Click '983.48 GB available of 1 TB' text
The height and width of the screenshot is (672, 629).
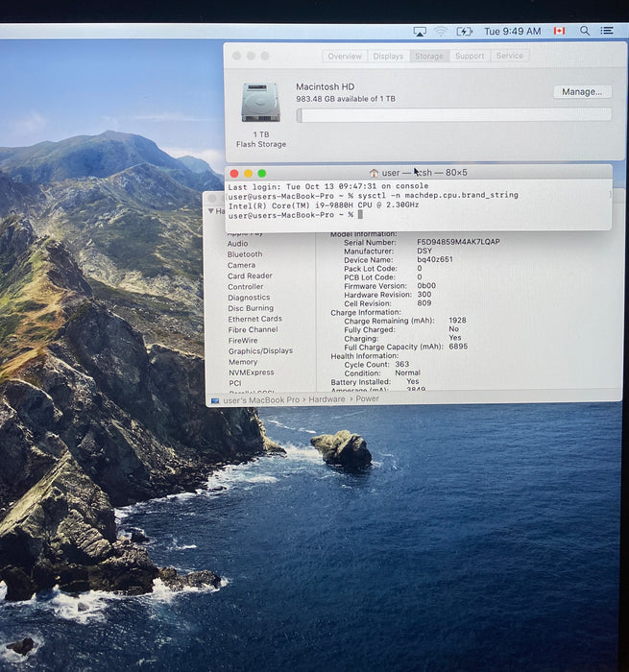click(x=346, y=99)
